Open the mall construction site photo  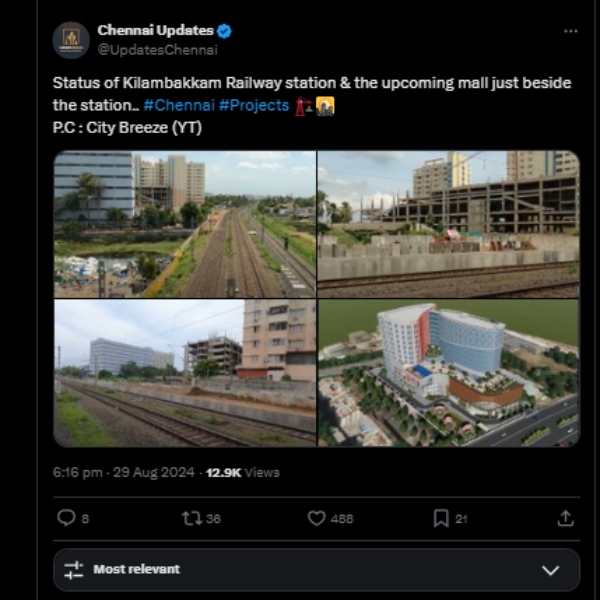pyautogui.click(x=448, y=224)
